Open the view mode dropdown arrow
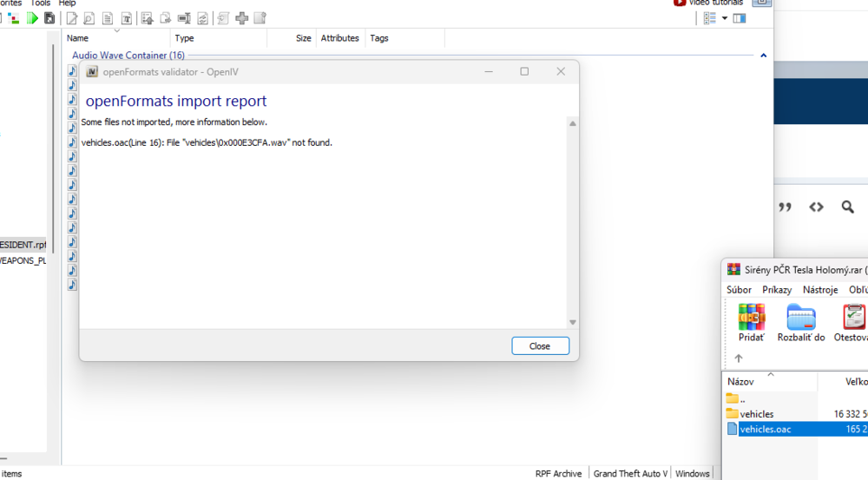The image size is (868, 480). click(x=725, y=18)
